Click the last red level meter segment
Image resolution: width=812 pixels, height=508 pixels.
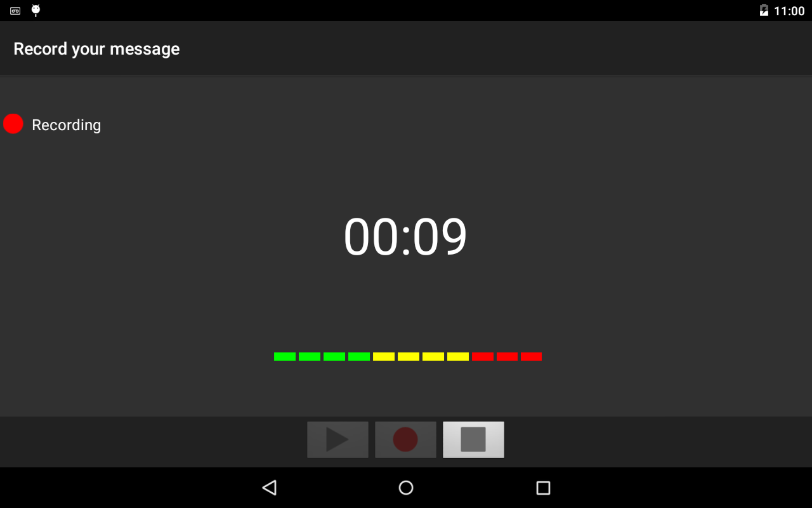pos(532,357)
